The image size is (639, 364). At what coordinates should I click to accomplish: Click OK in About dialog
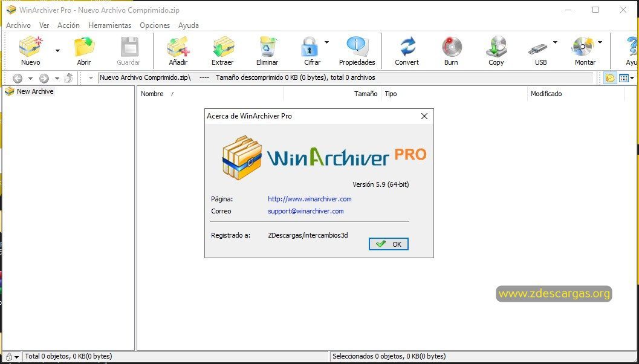[x=388, y=244]
